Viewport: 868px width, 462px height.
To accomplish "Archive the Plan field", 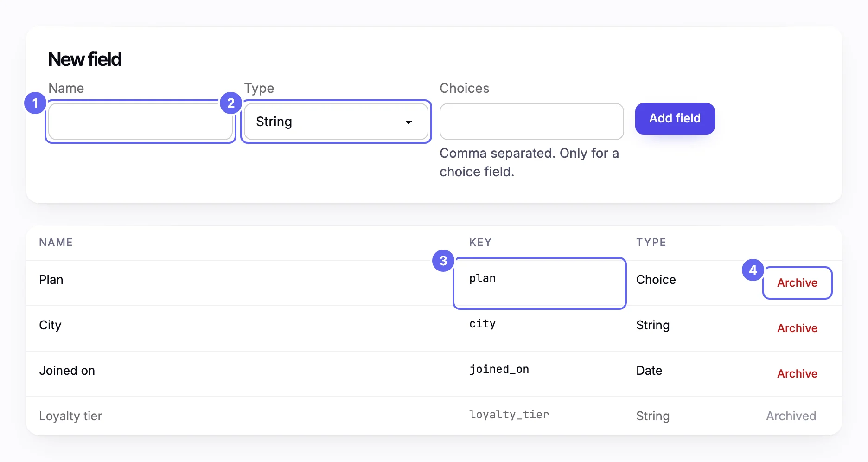I will pyautogui.click(x=797, y=283).
